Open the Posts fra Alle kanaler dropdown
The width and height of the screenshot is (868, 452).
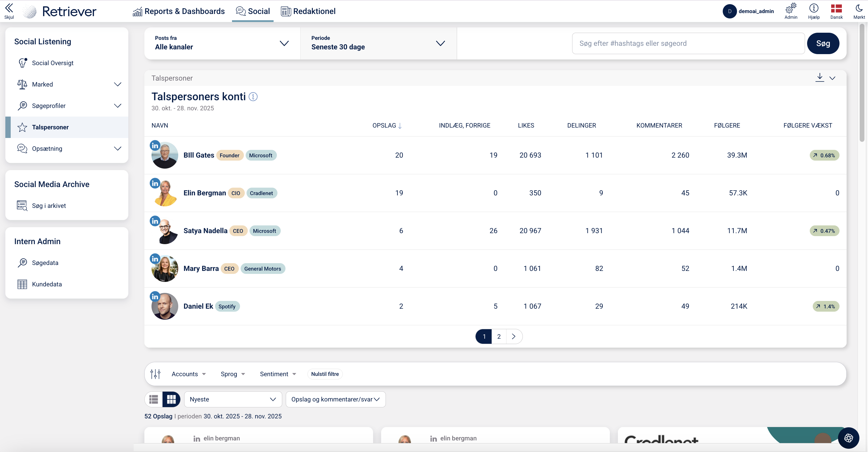pyautogui.click(x=222, y=43)
